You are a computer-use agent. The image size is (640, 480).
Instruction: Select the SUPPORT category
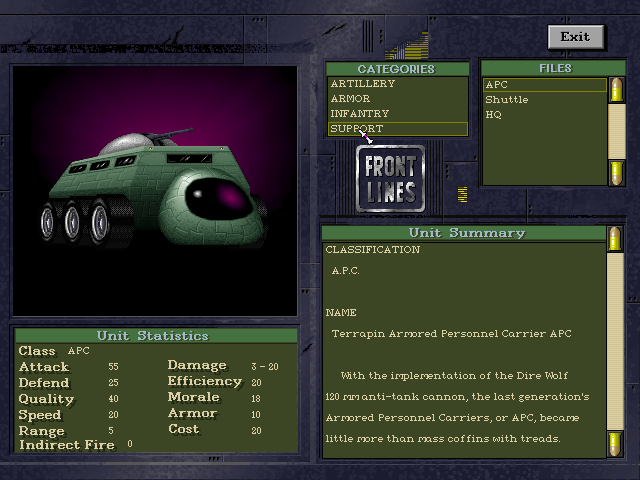398,129
